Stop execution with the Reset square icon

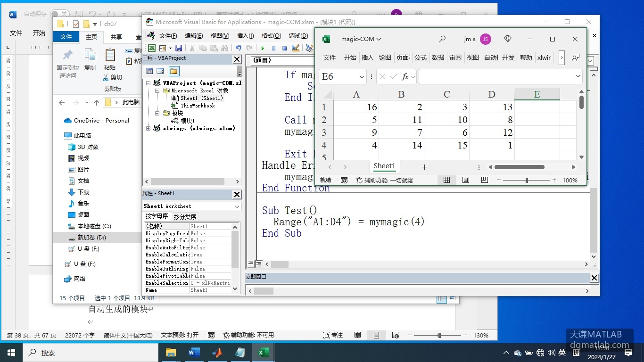coord(284,48)
